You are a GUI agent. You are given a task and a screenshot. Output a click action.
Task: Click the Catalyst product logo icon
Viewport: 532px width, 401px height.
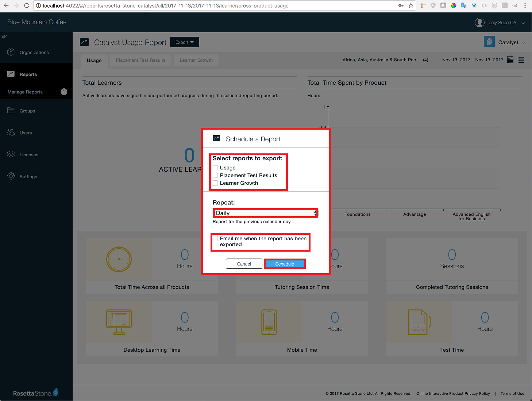coord(489,42)
